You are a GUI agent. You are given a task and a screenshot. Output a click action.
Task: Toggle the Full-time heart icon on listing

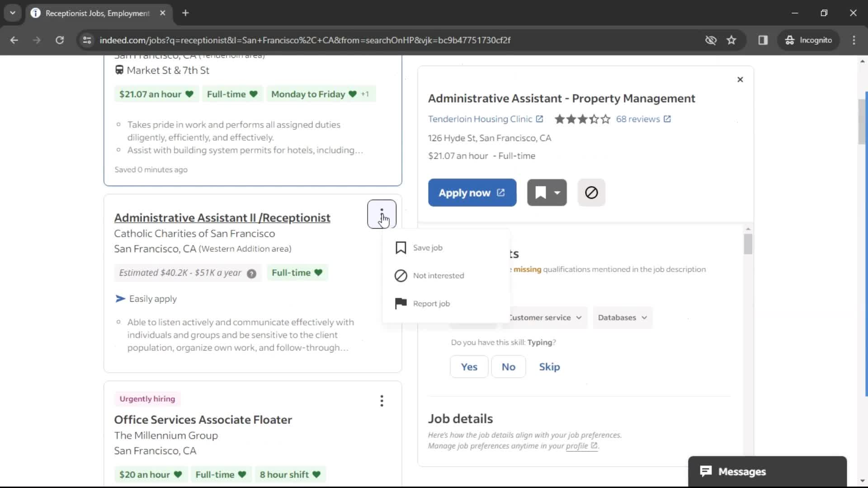tap(318, 273)
